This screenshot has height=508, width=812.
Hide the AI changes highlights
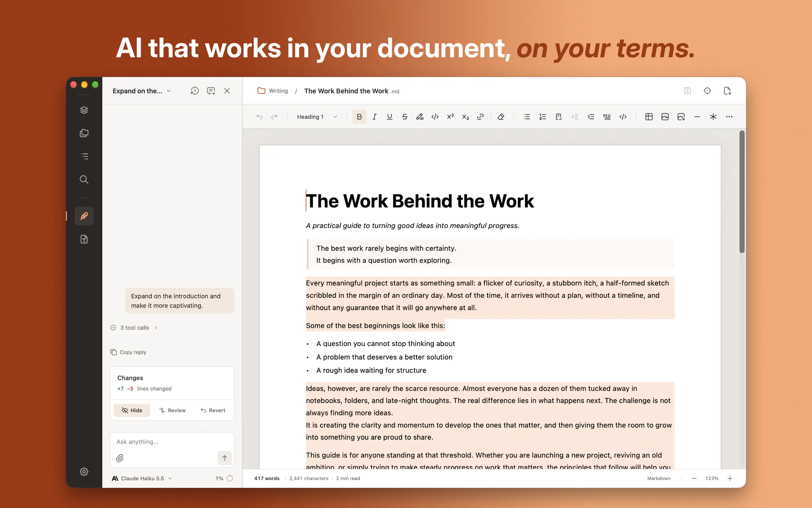132,410
